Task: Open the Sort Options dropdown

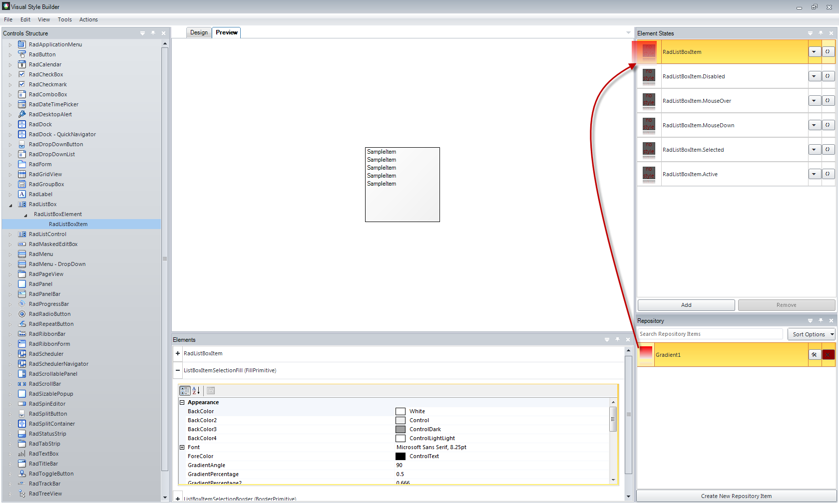Action: pos(812,334)
